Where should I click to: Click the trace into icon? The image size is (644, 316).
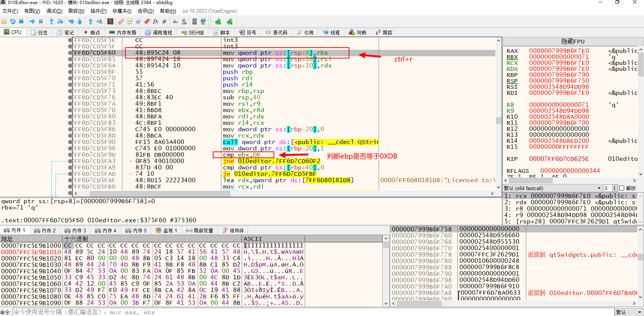click(x=71, y=21)
